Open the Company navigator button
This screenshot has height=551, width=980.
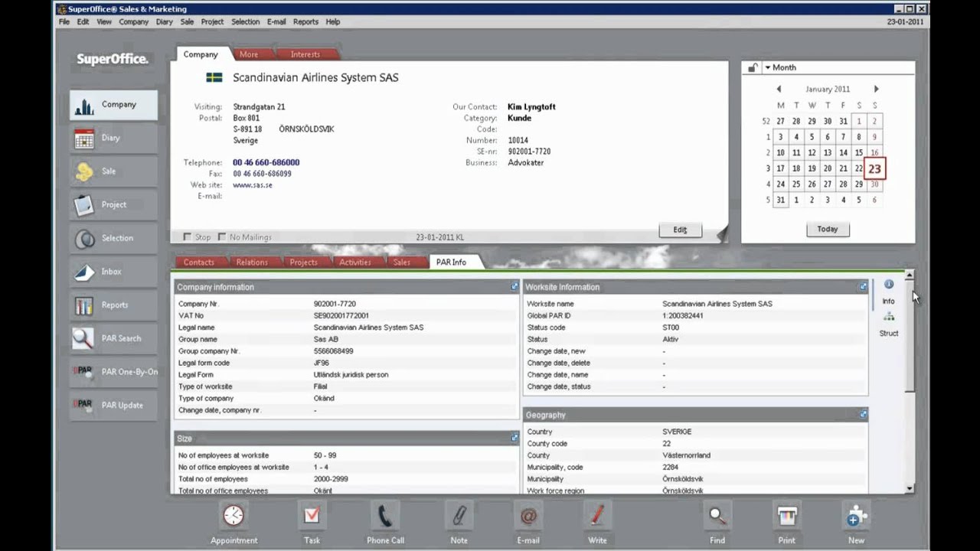coord(113,105)
